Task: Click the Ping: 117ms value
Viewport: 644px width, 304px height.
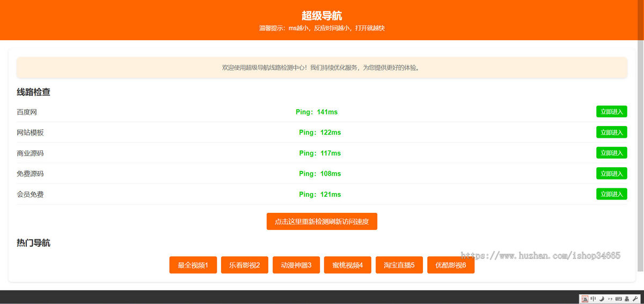Action: click(x=320, y=153)
